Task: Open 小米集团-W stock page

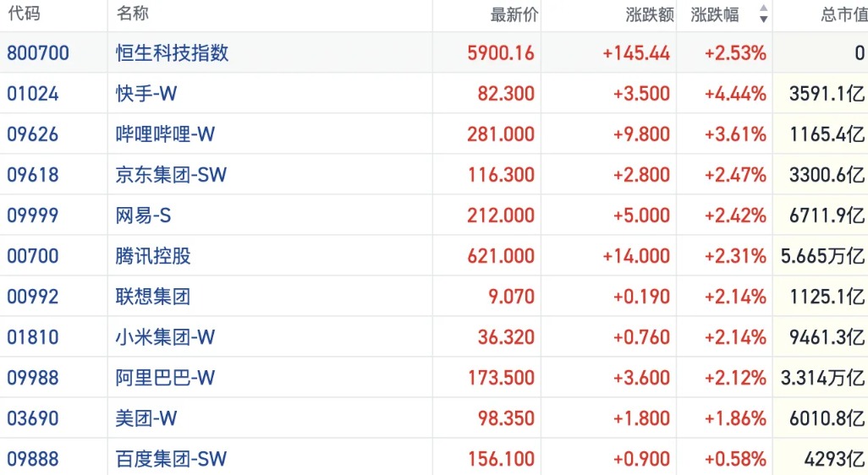Action: point(165,337)
